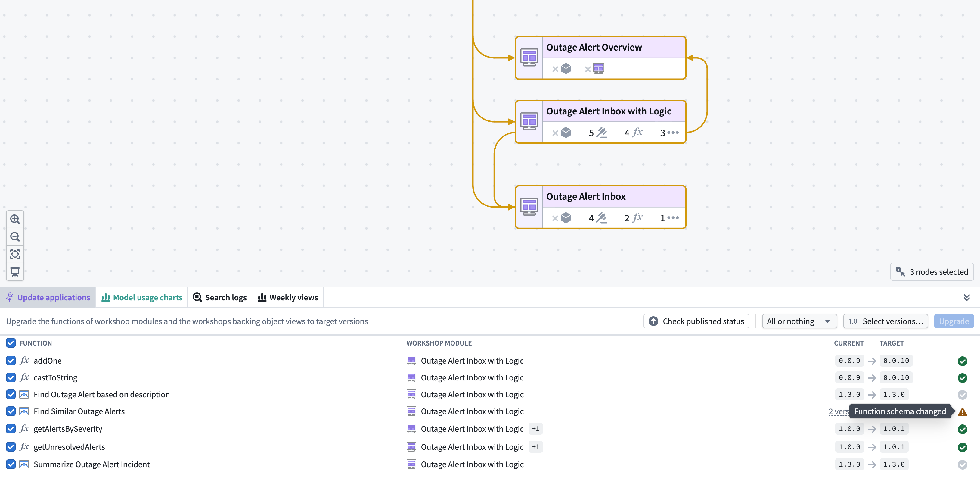Click the 0.0.10 target version for castToString
Image resolution: width=980 pixels, height=491 pixels.
tap(896, 377)
